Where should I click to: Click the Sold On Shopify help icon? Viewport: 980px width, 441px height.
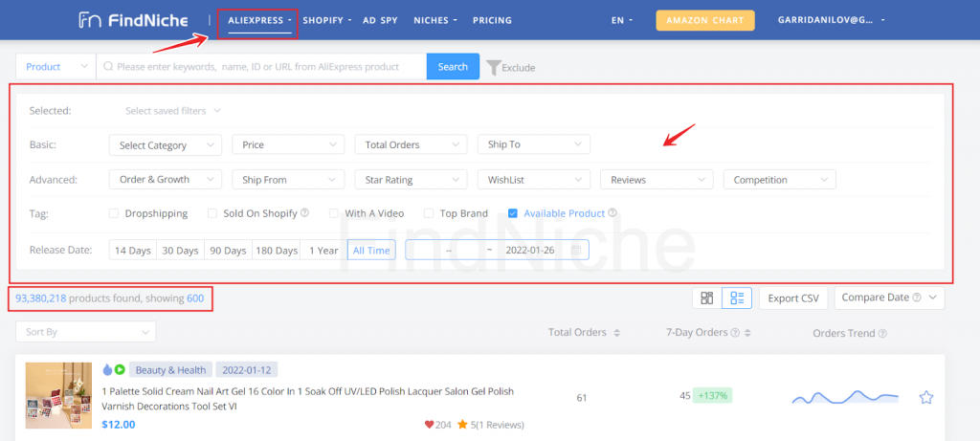pyautogui.click(x=304, y=213)
